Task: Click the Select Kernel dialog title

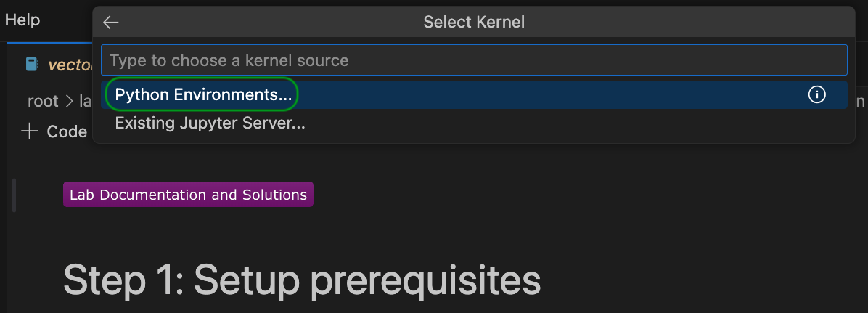Action: click(473, 23)
